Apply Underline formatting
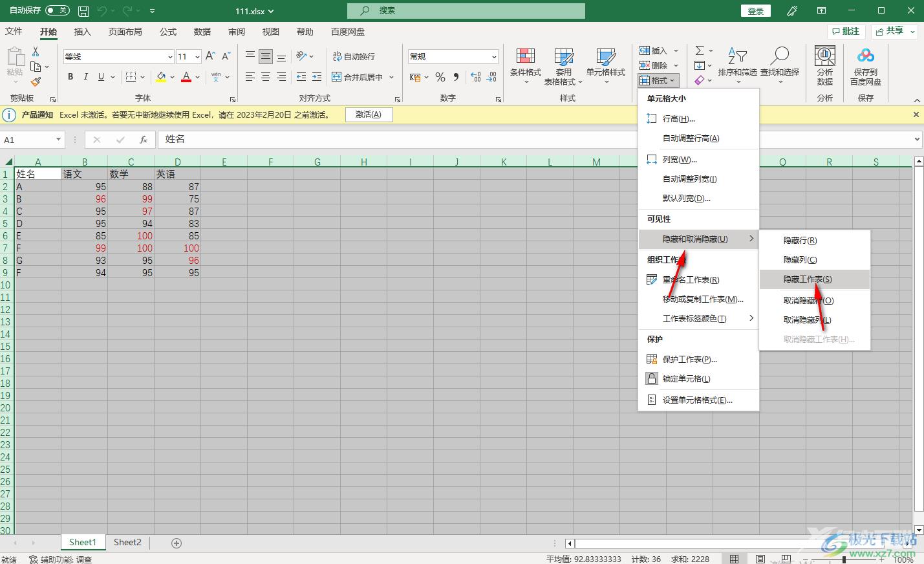This screenshot has height=564, width=924. [x=101, y=77]
